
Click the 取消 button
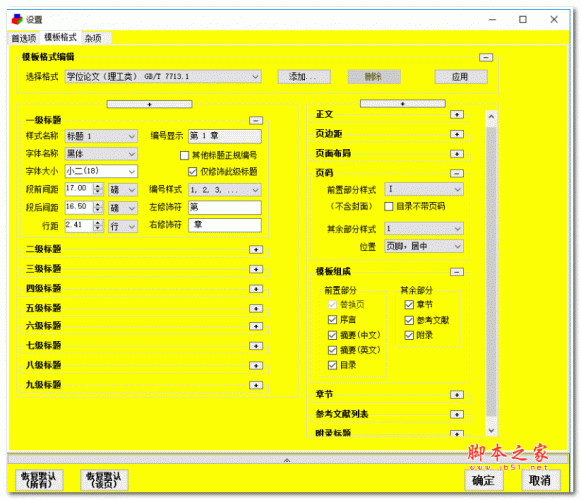point(540,481)
